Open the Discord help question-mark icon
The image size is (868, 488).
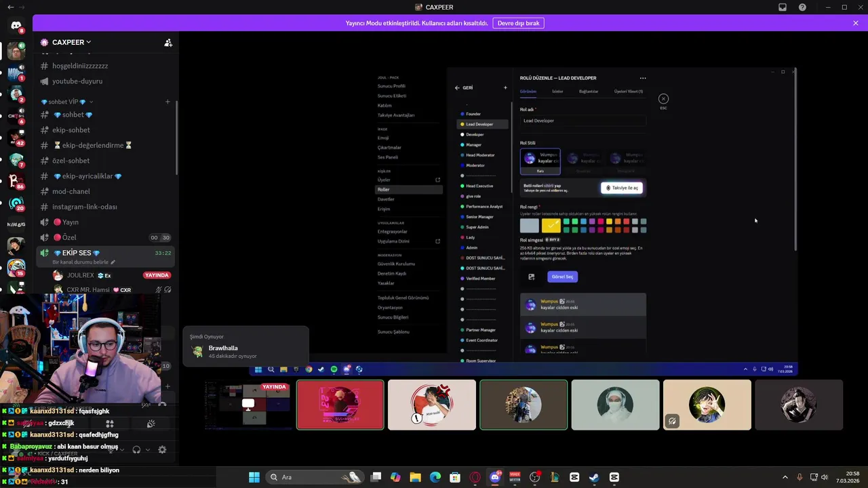(803, 7)
